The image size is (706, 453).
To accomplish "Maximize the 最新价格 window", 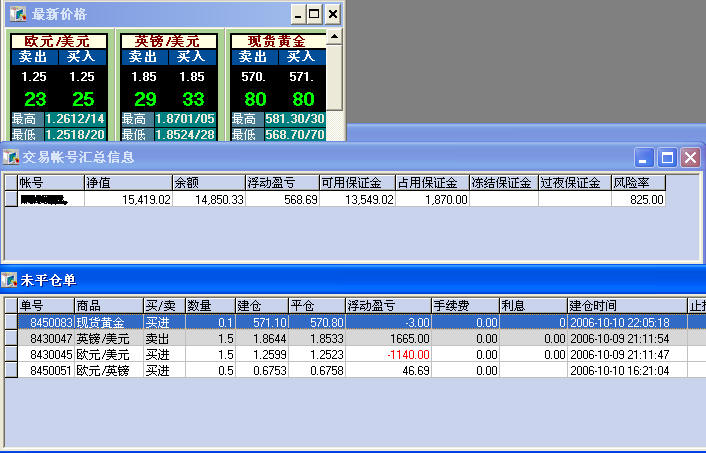I will [314, 14].
